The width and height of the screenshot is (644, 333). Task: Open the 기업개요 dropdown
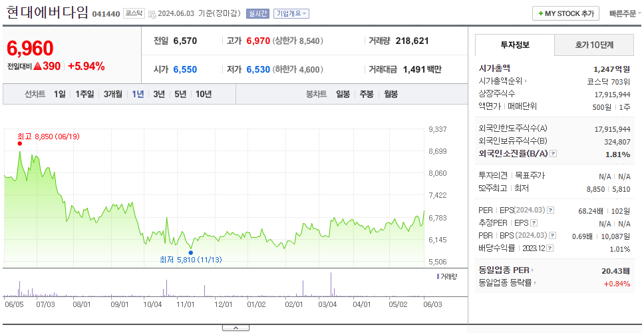[291, 13]
